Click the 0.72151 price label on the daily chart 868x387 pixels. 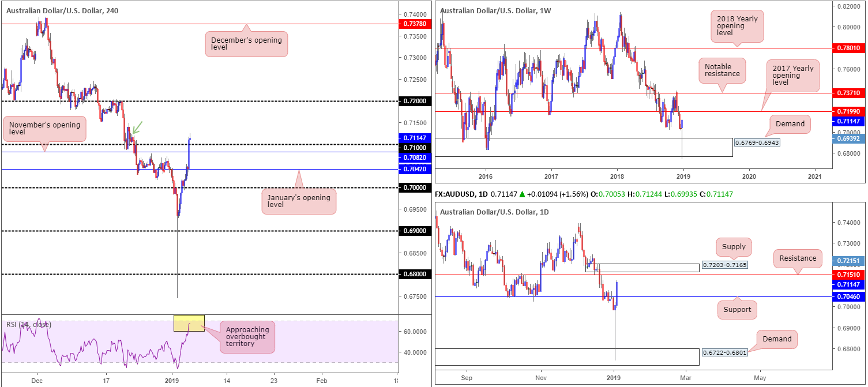click(848, 261)
